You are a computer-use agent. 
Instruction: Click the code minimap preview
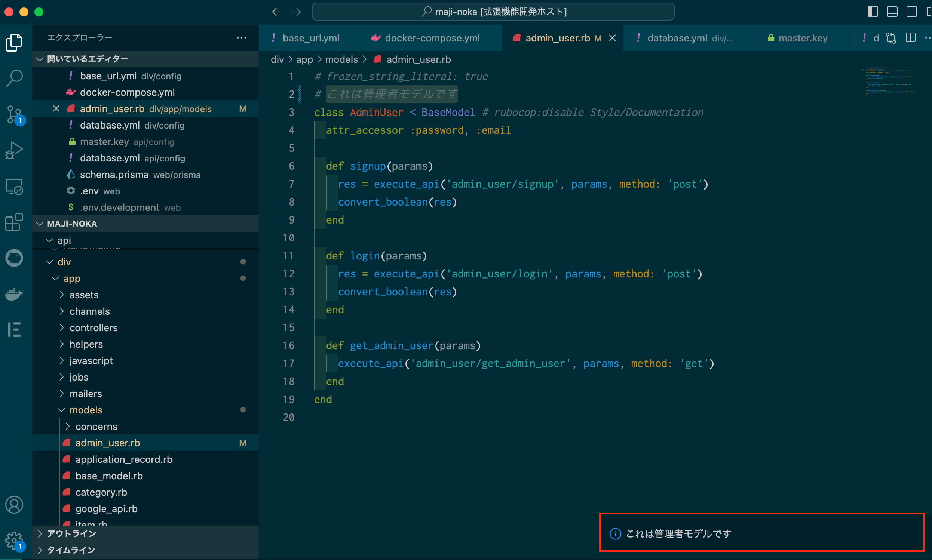(x=889, y=81)
